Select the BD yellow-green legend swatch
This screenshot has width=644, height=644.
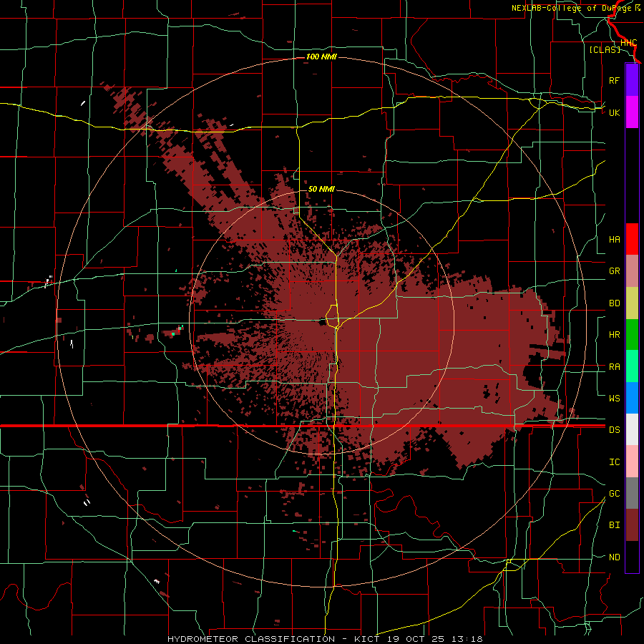632,303
